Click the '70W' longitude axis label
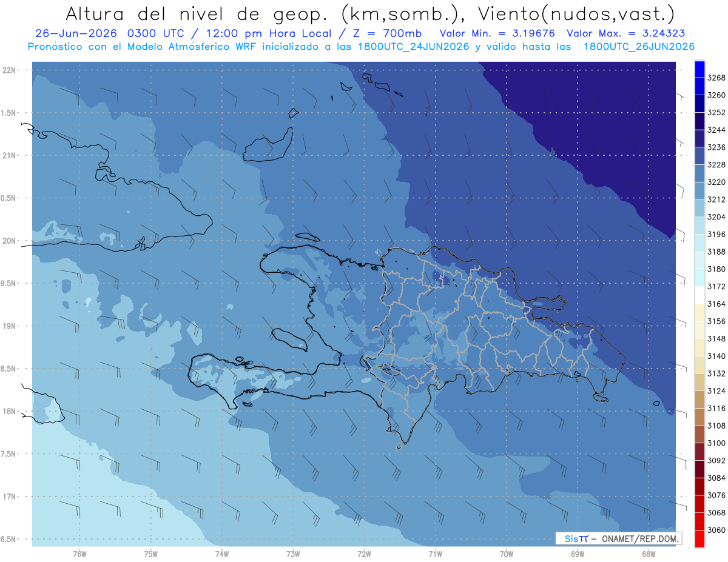The image size is (728, 562). click(x=507, y=554)
